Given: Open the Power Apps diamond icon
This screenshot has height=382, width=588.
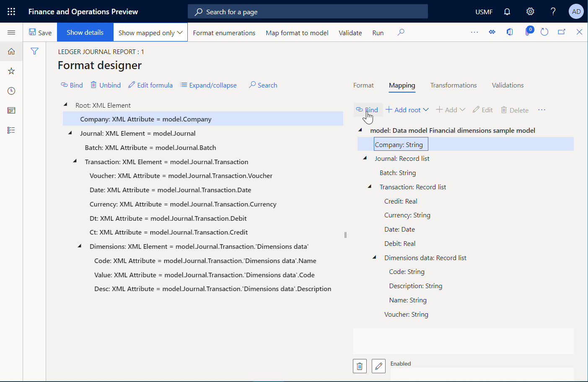Looking at the screenshot, I should 492,32.
